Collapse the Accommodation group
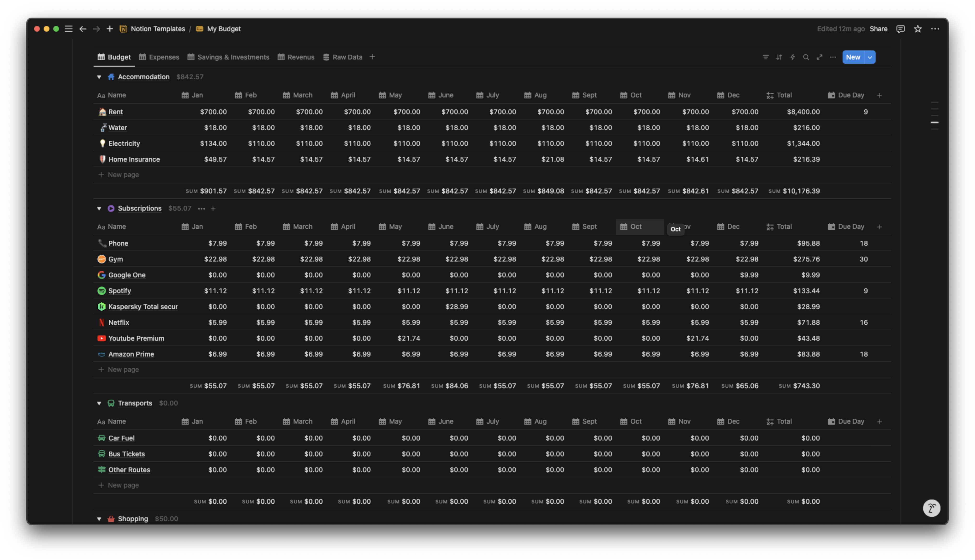 (99, 77)
